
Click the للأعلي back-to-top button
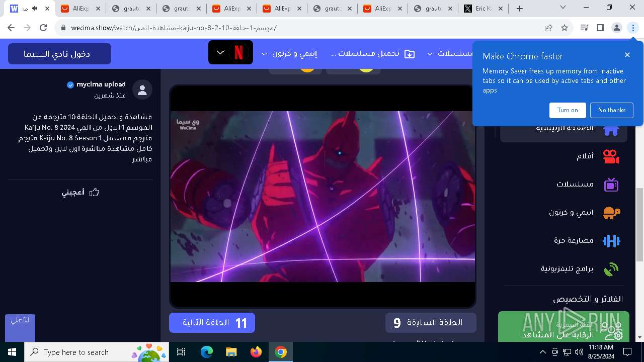point(20,328)
